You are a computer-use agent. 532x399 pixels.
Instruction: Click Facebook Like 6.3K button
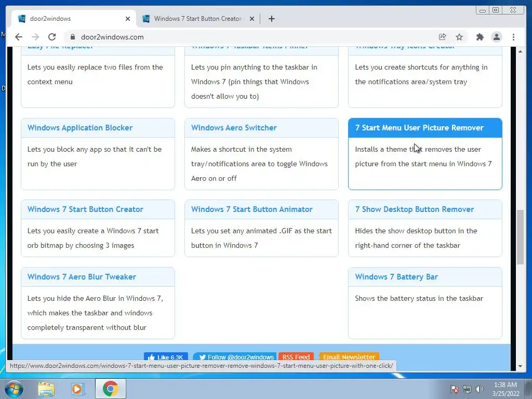(166, 356)
